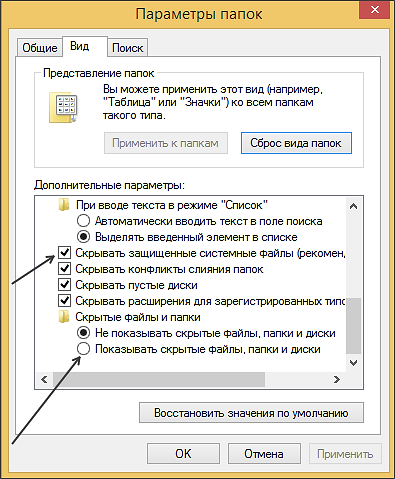This screenshot has width=395, height=479.
Task: Select Показывать скрытые файлы, папки и диски
Action: tap(83, 349)
